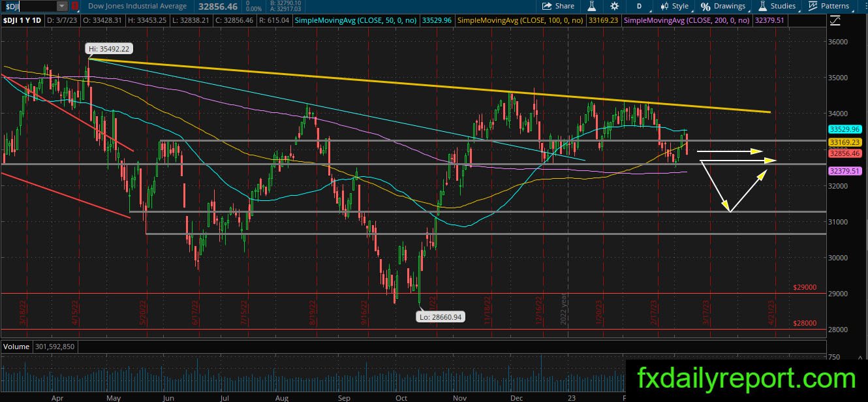868x402 pixels.
Task: Click the 33169.23 orange price tag
Action: coord(845,142)
